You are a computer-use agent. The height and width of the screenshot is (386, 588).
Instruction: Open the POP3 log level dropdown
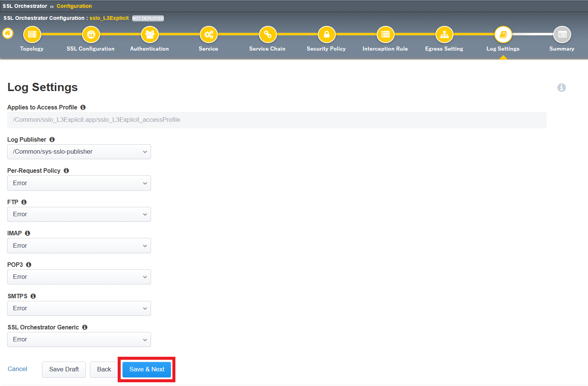(x=79, y=277)
